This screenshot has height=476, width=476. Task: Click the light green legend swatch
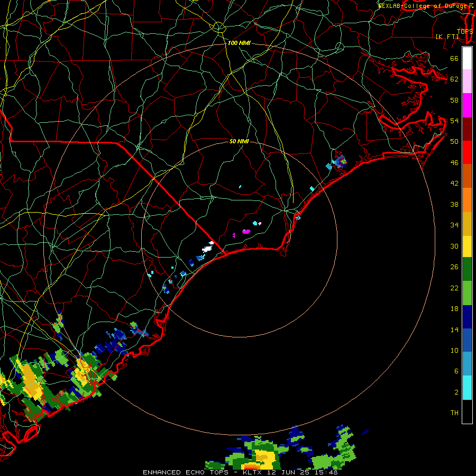[467, 293]
